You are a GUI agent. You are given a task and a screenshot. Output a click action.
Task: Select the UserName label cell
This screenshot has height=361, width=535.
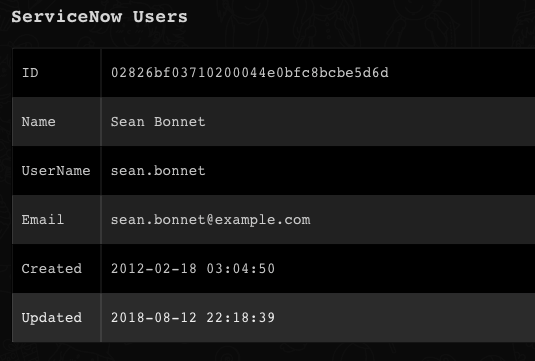point(57,171)
